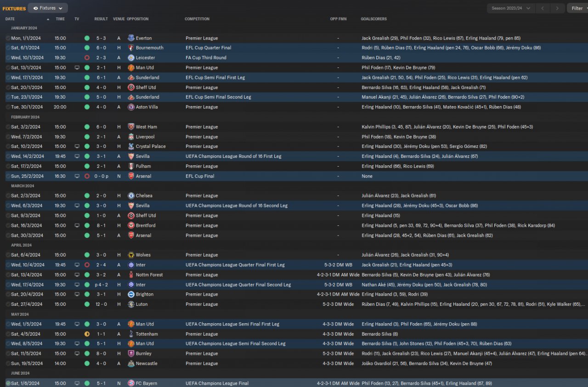Open the UEFA Champions League Final competition link

pyautogui.click(x=217, y=383)
